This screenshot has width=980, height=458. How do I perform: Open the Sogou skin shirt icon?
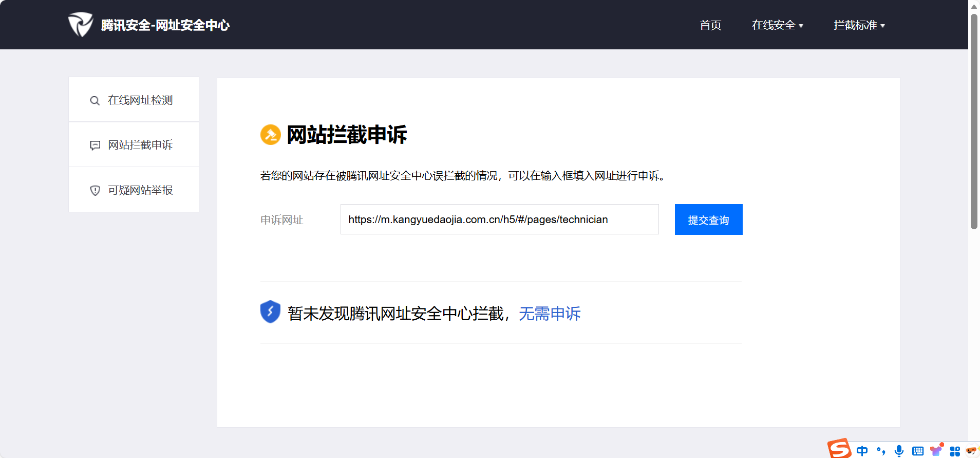click(937, 450)
